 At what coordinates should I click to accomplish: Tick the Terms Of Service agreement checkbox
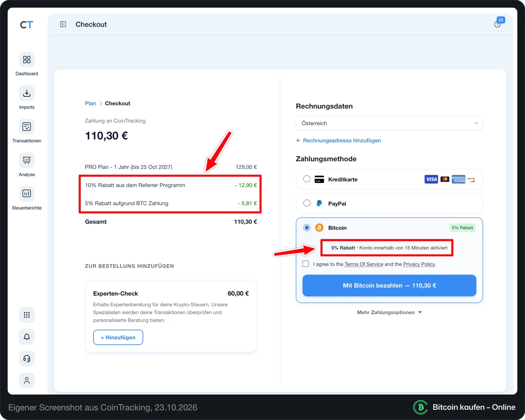306,264
